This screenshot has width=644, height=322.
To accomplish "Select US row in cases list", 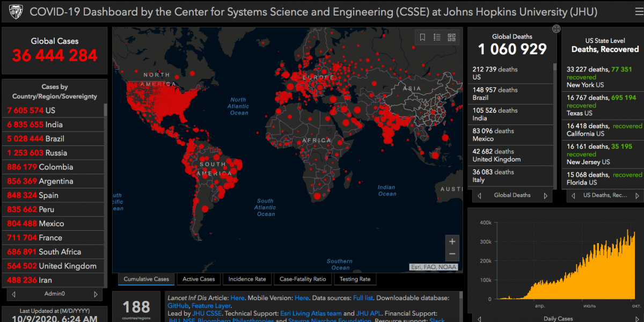I will pyautogui.click(x=53, y=110).
